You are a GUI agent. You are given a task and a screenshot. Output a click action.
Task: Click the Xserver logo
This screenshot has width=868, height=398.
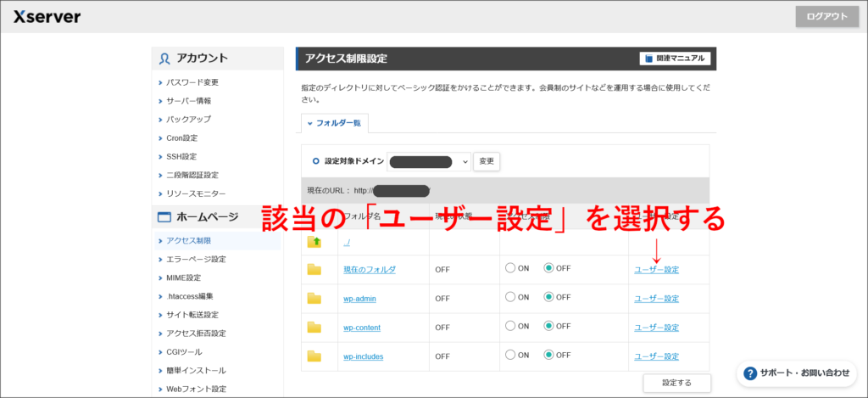[47, 17]
